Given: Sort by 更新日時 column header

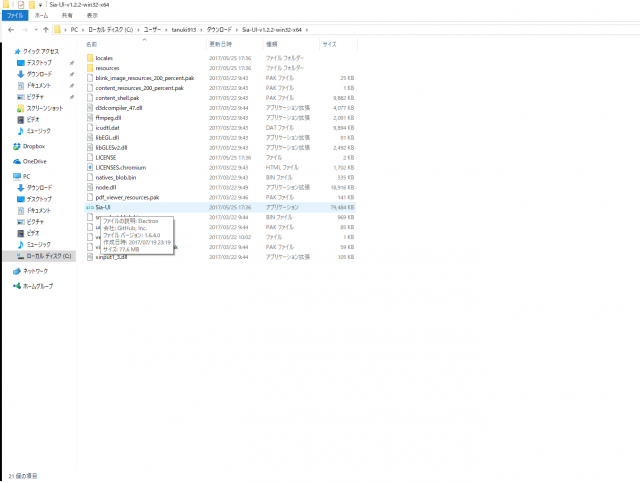Looking at the screenshot, I should pos(220,44).
